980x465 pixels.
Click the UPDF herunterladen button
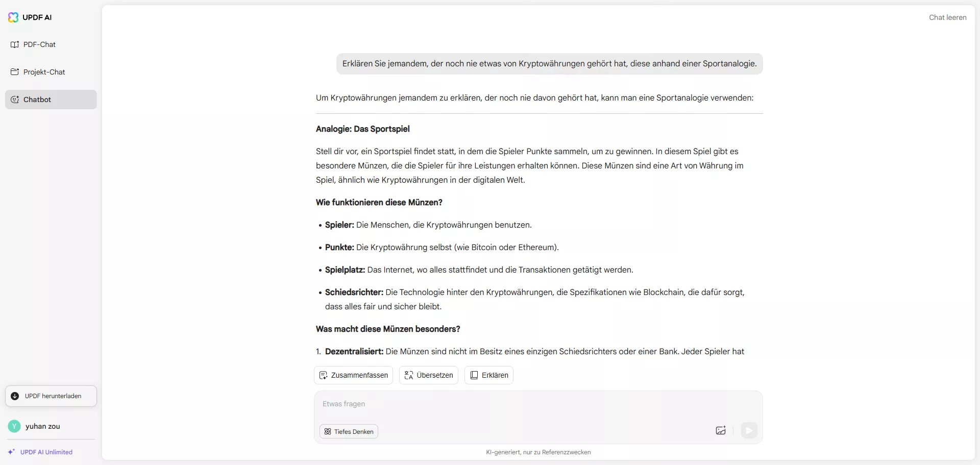click(50, 396)
